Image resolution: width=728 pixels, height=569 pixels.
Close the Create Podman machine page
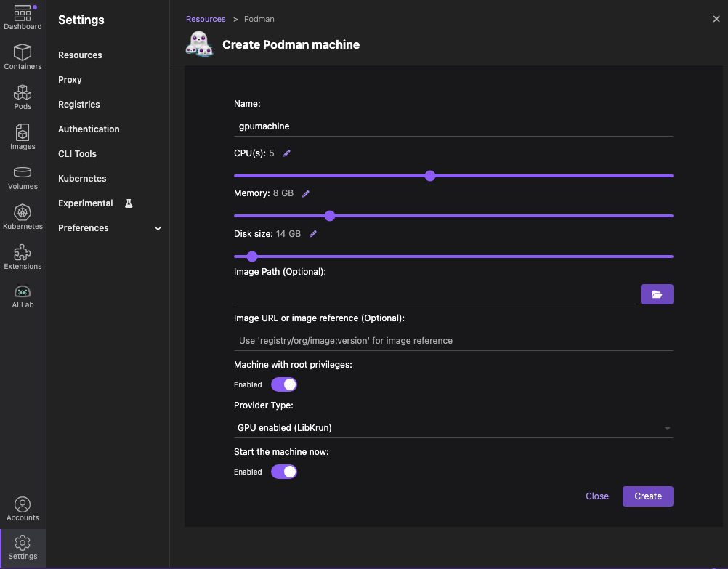(x=716, y=19)
